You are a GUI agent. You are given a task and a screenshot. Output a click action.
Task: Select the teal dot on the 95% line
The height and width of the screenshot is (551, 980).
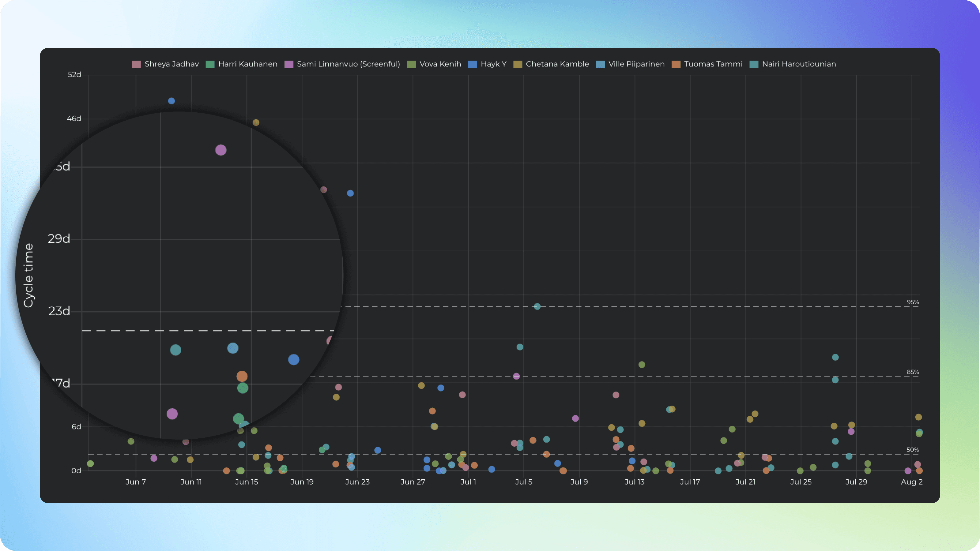[537, 306]
